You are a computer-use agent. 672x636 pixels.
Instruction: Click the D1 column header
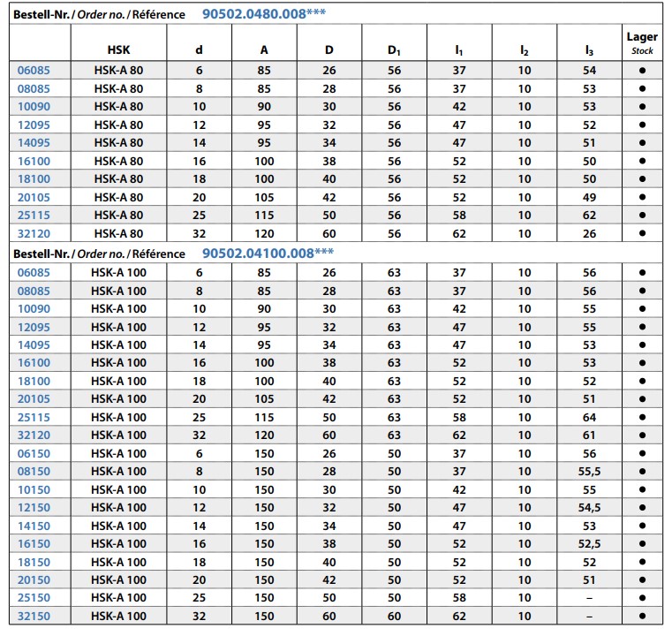coord(394,50)
